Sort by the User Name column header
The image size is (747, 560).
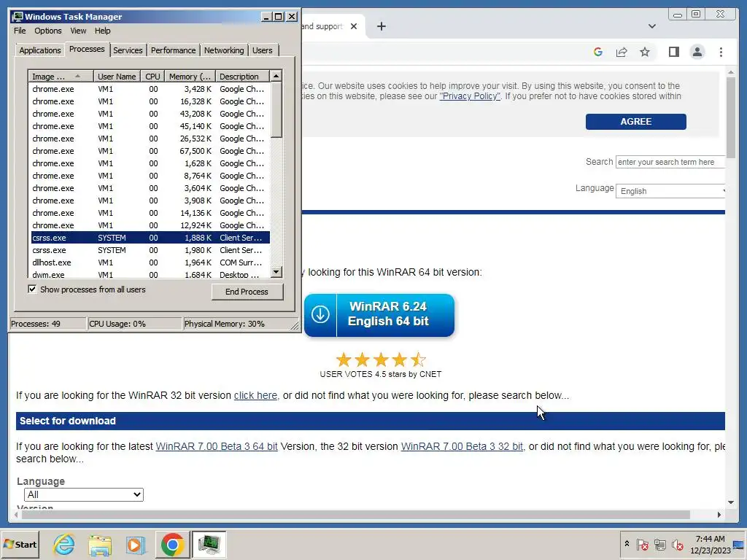[117, 76]
